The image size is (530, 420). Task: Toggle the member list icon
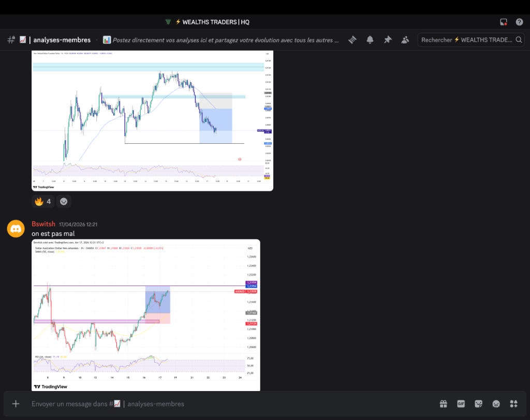[x=405, y=40]
